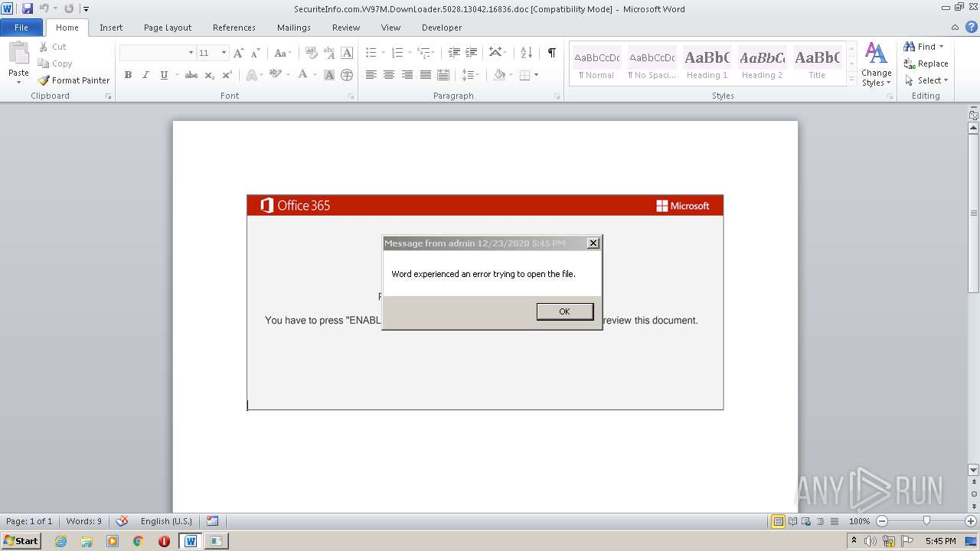This screenshot has width=980, height=551.
Task: Apply the Title style
Action: (817, 64)
